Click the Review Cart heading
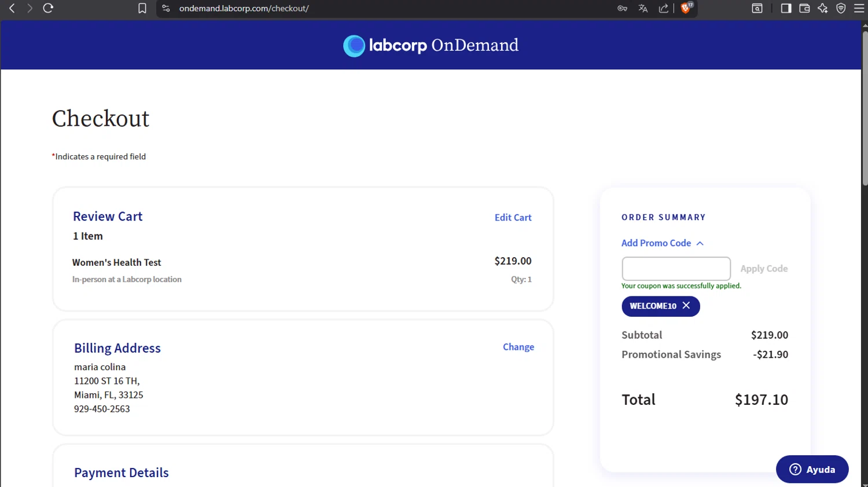The image size is (868, 487). (x=108, y=217)
